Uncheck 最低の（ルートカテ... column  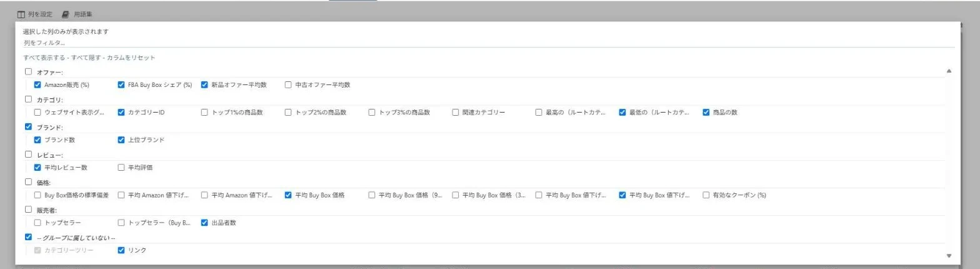[x=622, y=112]
